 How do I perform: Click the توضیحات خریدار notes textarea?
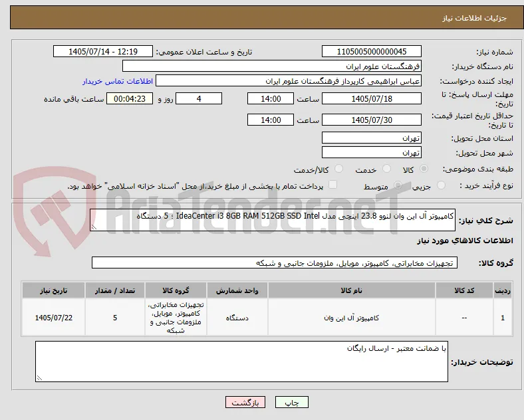tap(241, 362)
